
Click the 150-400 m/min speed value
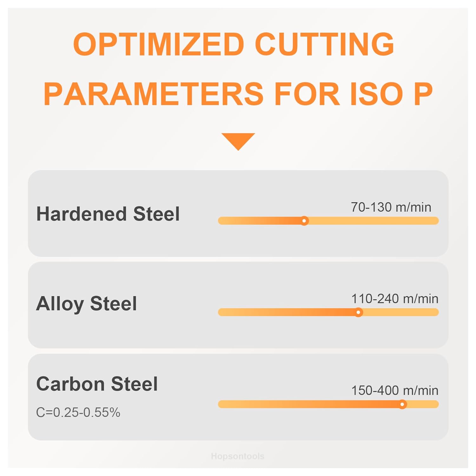[x=394, y=391]
